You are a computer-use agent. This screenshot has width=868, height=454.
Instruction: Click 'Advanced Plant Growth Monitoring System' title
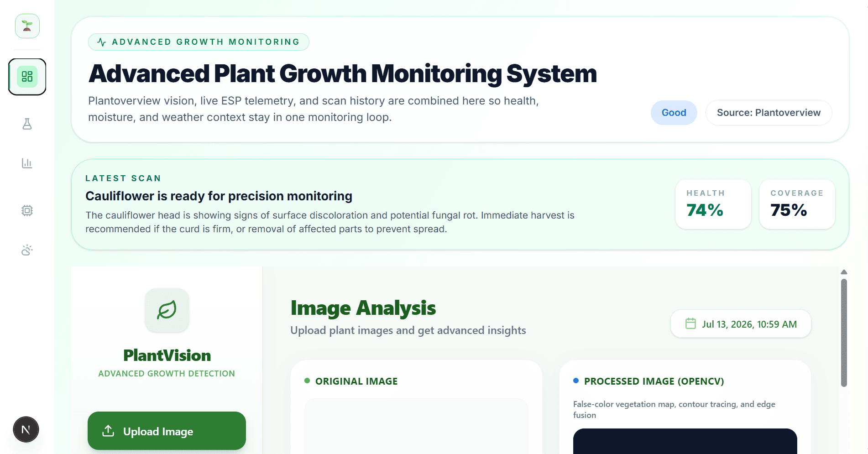[343, 74]
